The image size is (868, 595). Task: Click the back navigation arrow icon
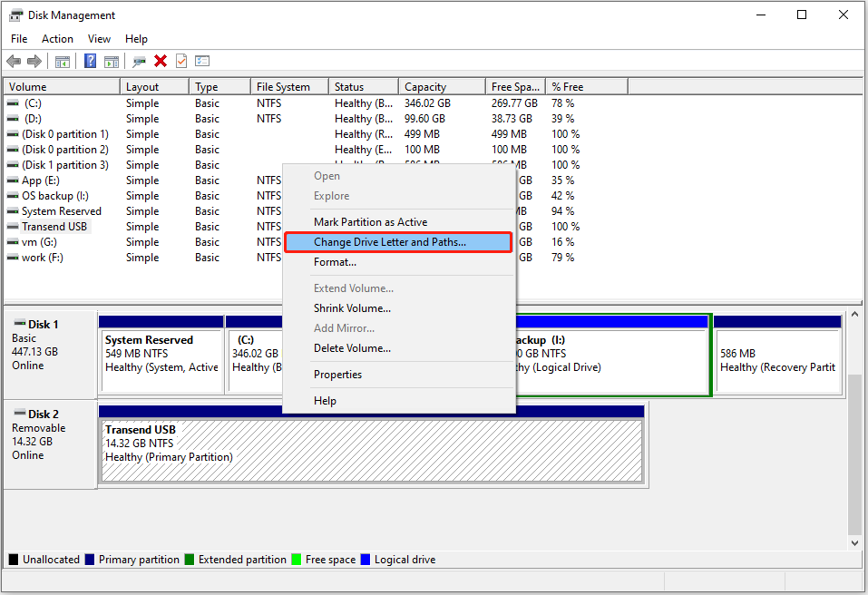click(14, 61)
